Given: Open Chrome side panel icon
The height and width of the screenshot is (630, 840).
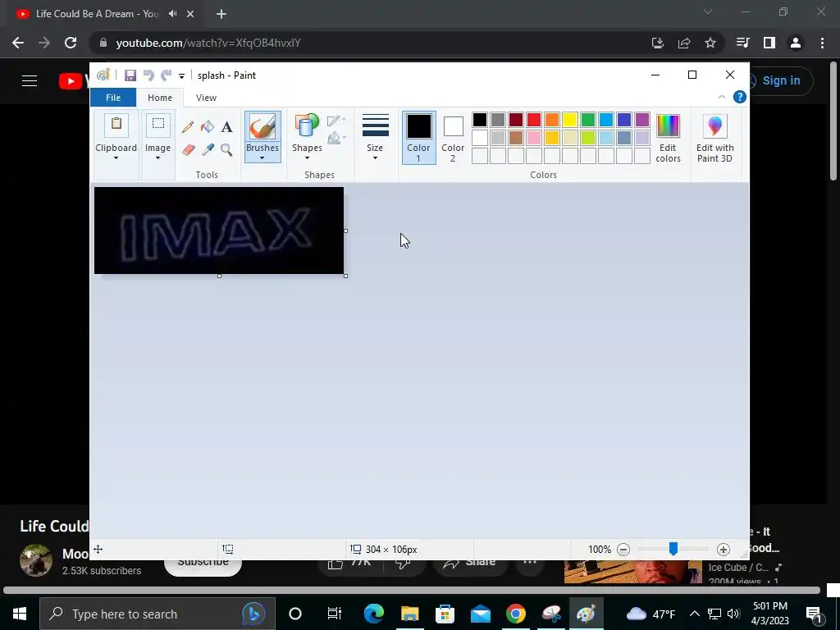Looking at the screenshot, I should click(x=769, y=43).
